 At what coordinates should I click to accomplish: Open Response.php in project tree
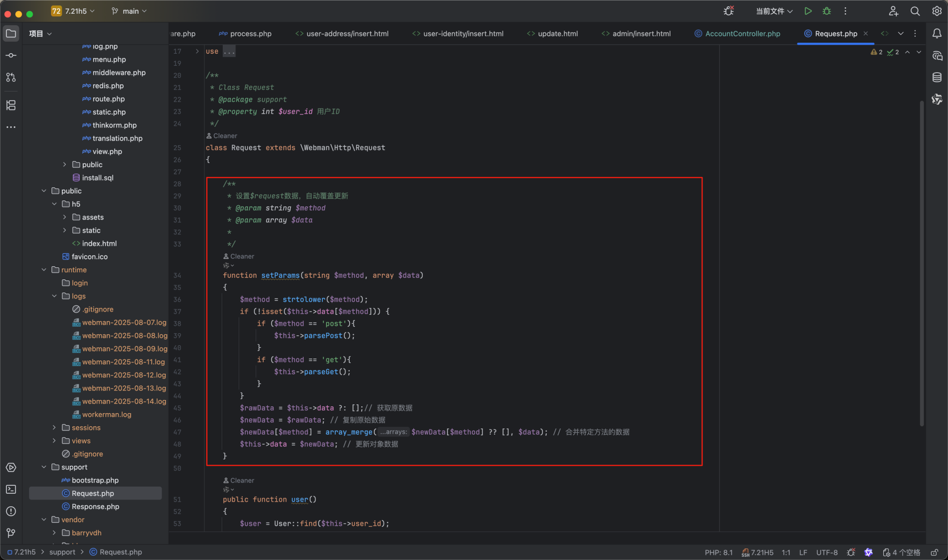95,507
